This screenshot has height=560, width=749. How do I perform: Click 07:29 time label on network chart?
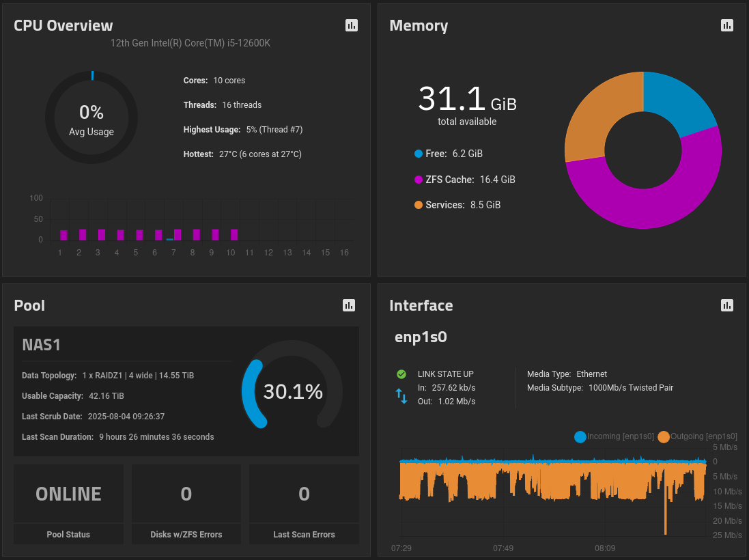[401, 548]
